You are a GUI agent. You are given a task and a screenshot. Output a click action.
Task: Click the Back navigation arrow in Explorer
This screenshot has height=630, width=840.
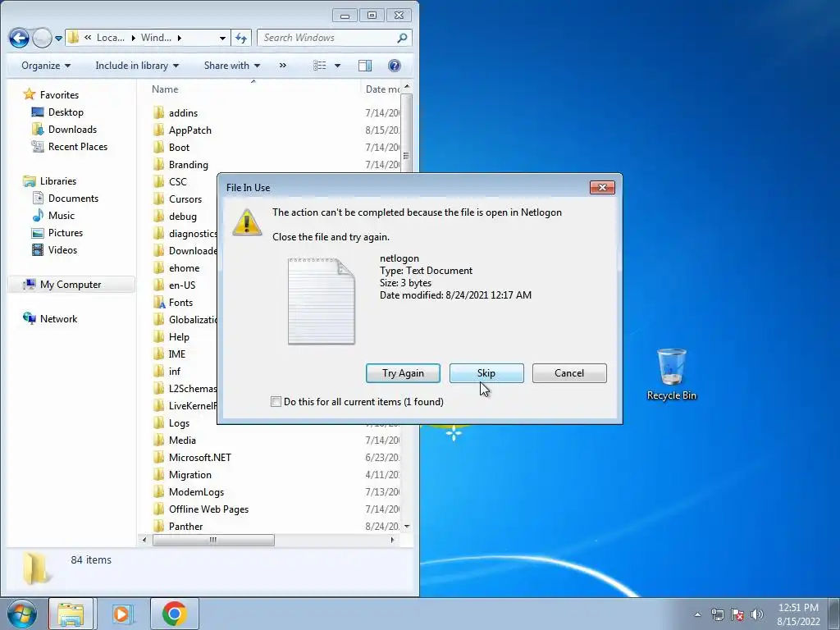pos(19,38)
